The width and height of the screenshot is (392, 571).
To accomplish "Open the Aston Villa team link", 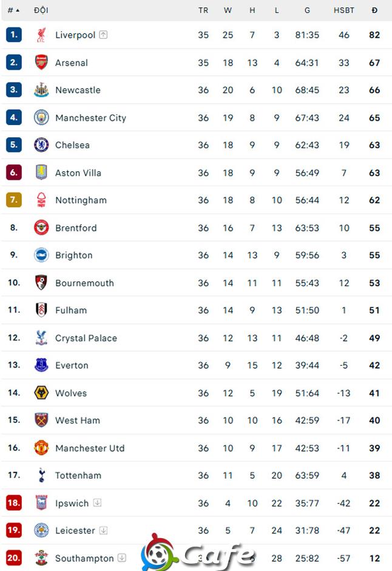I will point(78,173).
